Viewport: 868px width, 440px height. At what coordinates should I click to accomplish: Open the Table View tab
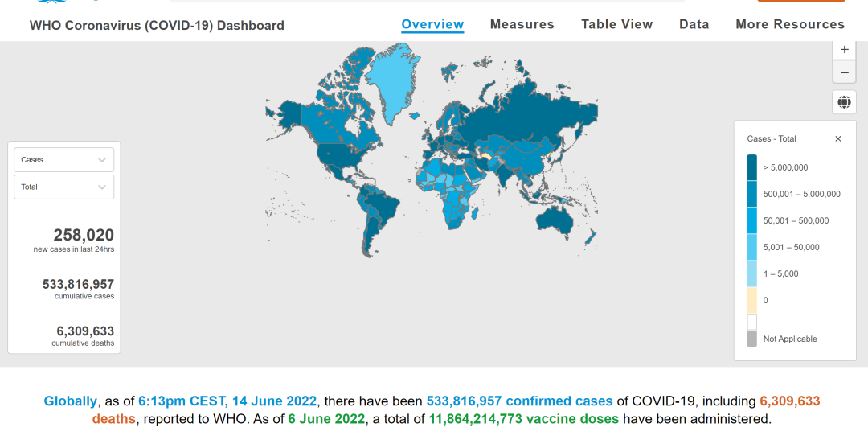pos(616,24)
